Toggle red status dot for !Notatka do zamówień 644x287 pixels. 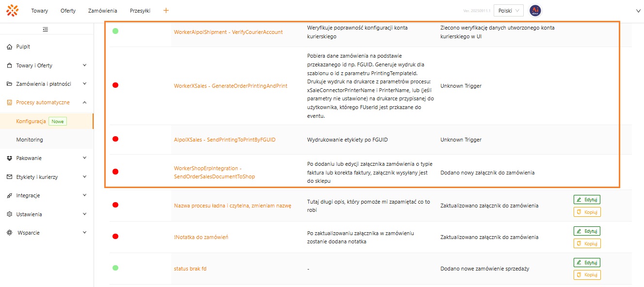pos(115,237)
